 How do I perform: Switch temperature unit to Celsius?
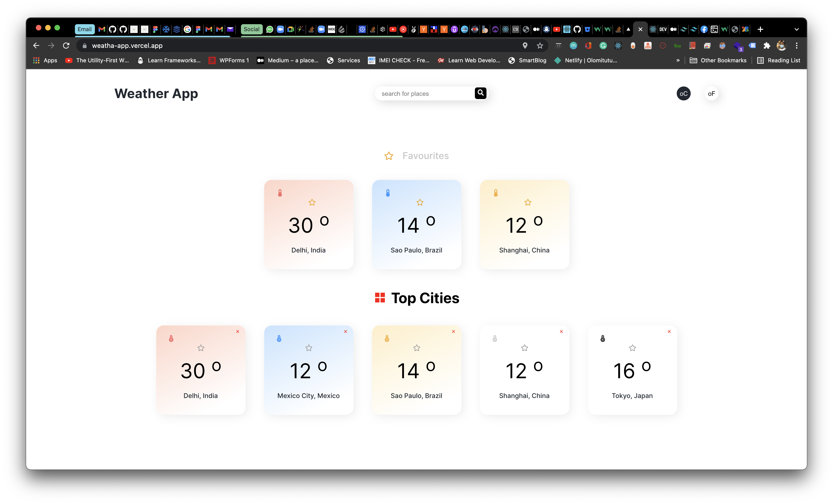[x=683, y=94]
